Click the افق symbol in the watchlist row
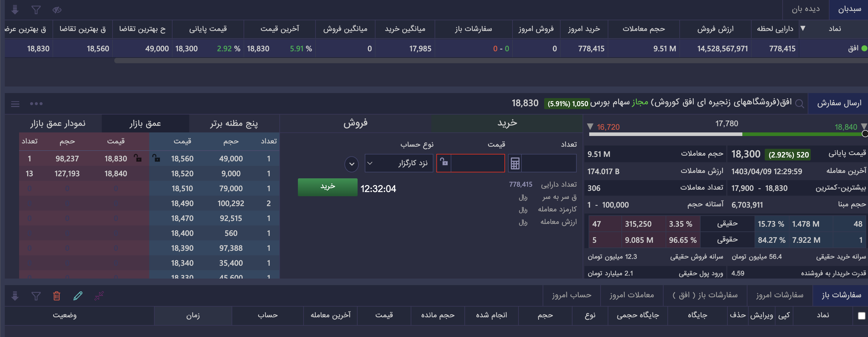This screenshot has height=337, width=868. (x=853, y=49)
